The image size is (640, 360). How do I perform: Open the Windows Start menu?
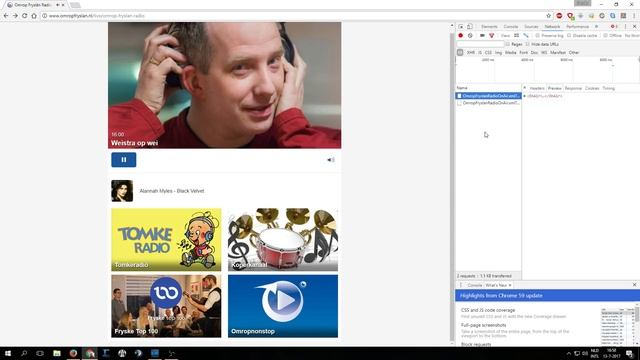(8, 353)
